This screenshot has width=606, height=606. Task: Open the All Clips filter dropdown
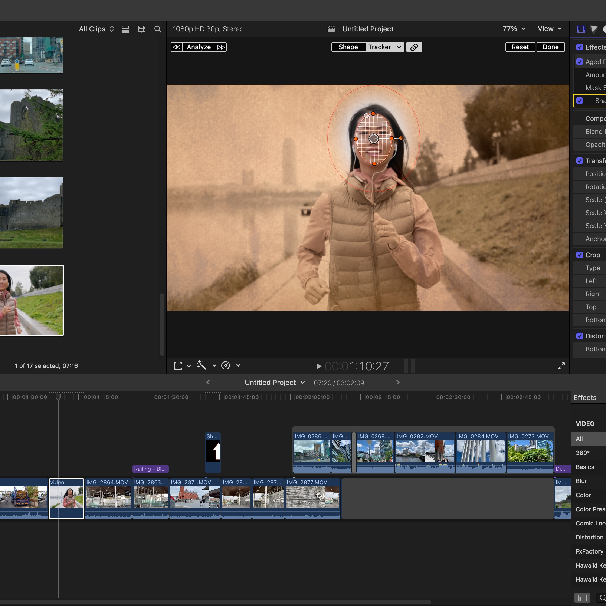point(96,29)
